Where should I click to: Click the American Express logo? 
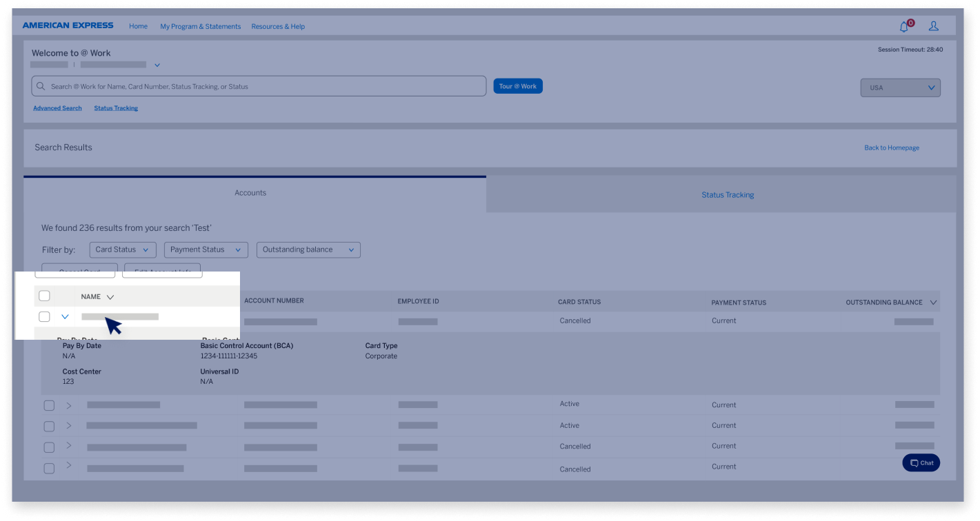(x=68, y=25)
